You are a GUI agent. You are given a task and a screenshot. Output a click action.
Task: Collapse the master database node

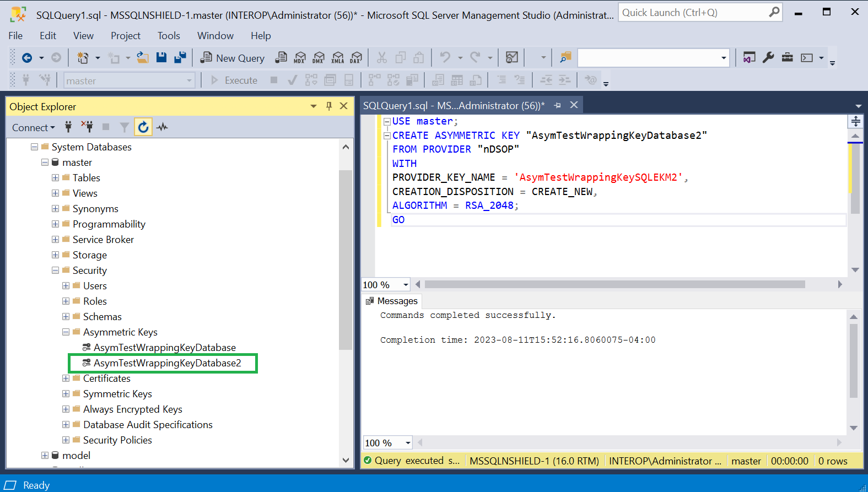45,163
